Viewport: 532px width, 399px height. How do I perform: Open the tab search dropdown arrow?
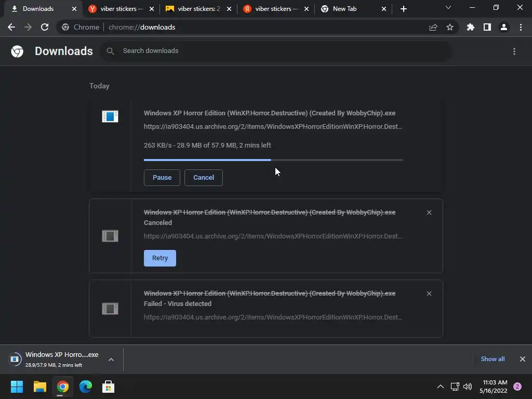point(448,7)
